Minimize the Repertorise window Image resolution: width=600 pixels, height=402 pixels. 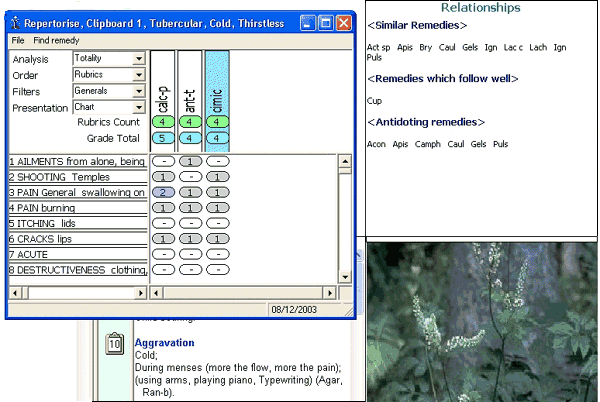pos(308,23)
